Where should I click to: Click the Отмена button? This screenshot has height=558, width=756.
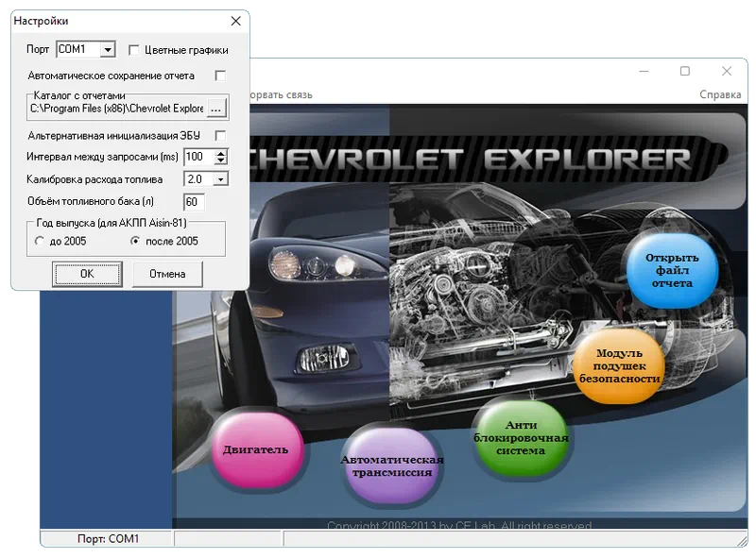coord(167,274)
